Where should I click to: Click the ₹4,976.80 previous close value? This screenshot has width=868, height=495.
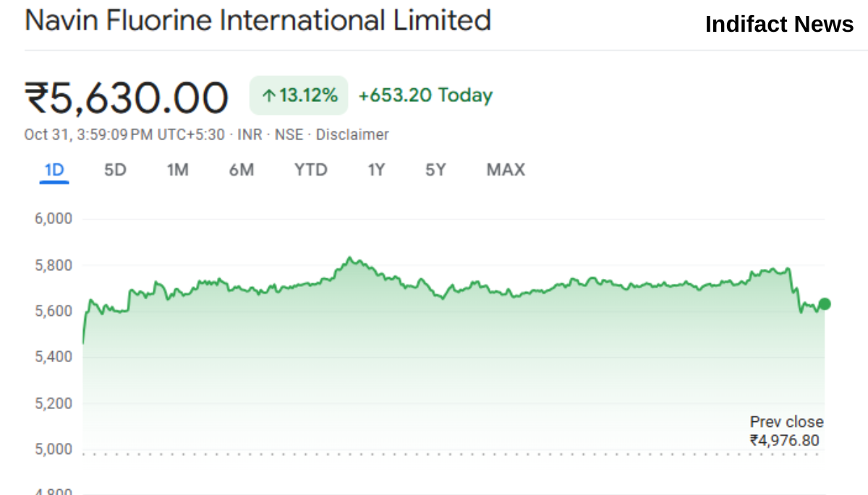[785, 440]
